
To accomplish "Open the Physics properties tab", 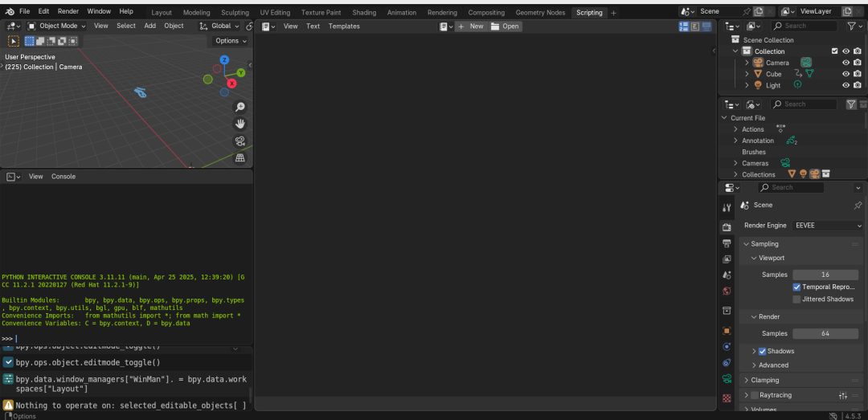I will pos(727,347).
